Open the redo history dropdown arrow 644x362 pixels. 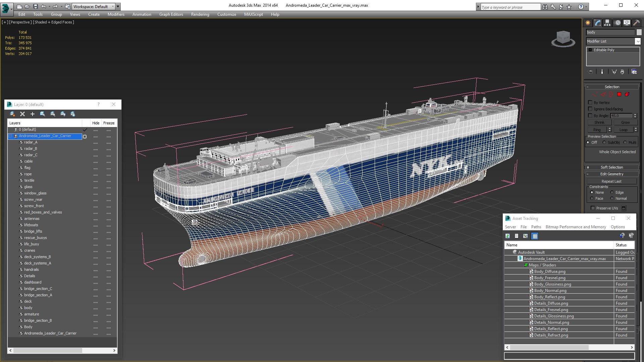[x=61, y=6]
